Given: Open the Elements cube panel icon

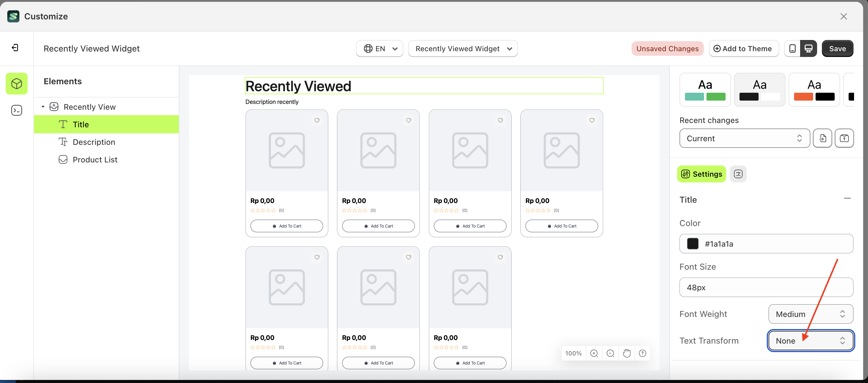Looking at the screenshot, I should click(x=16, y=84).
